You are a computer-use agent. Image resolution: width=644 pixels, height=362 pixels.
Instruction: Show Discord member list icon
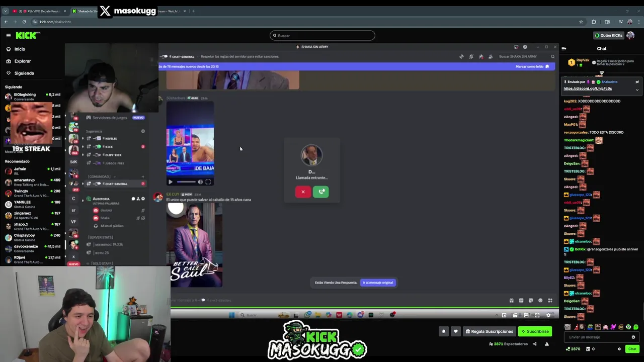point(491,56)
